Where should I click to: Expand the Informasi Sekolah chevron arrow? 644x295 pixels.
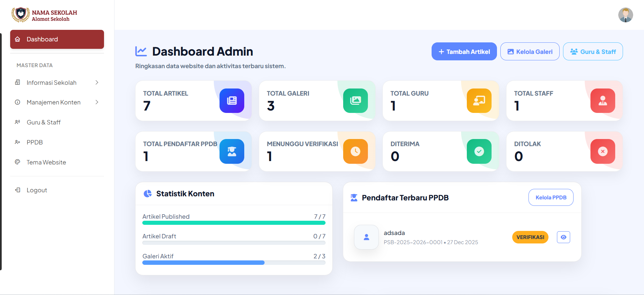97,82
